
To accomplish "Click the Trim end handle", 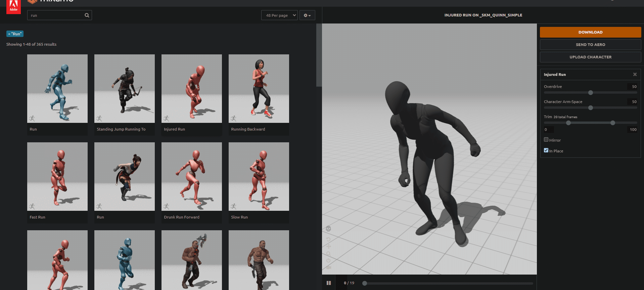I will pos(613,123).
